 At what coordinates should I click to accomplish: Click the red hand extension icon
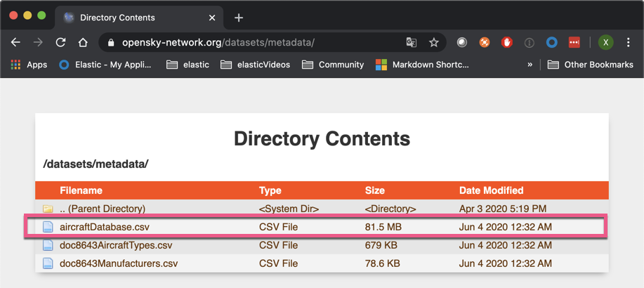(x=507, y=42)
